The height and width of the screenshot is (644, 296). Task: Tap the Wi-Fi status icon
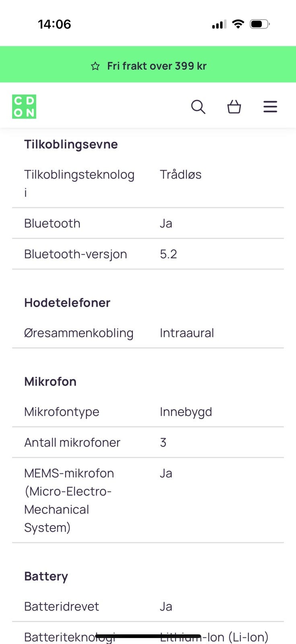click(x=238, y=24)
